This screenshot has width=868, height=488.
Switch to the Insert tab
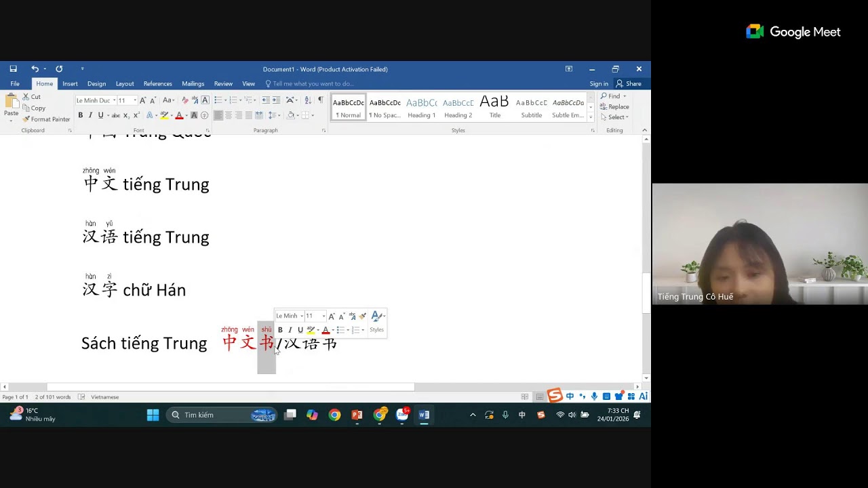pos(70,84)
